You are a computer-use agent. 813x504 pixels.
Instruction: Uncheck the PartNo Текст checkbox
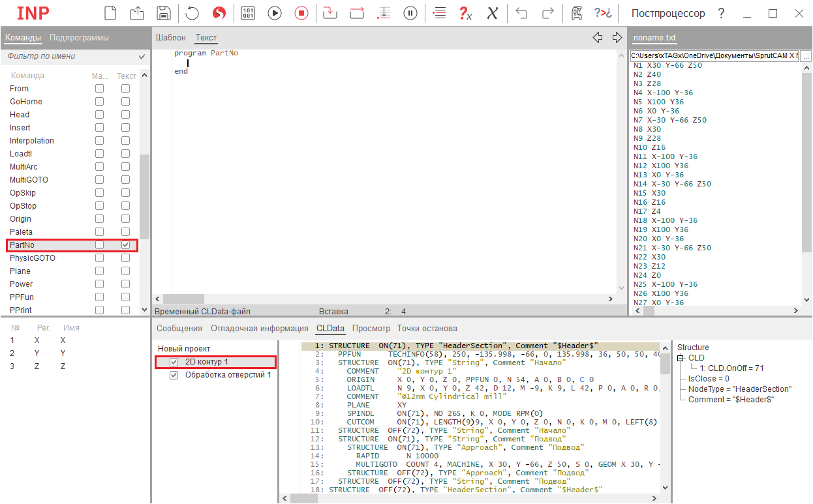[125, 245]
